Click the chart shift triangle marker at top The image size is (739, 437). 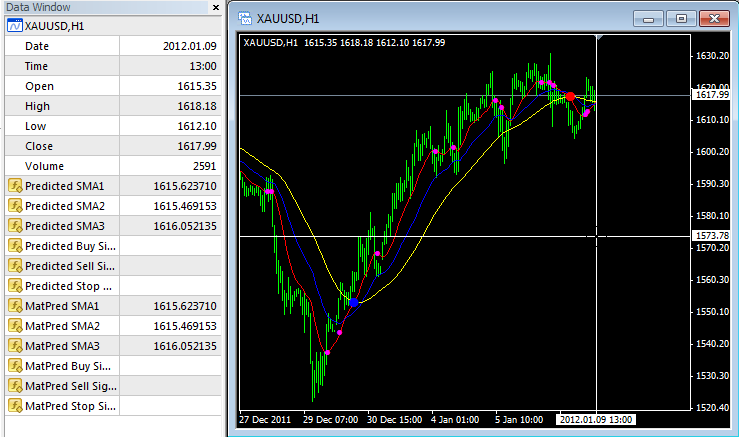tap(599, 37)
